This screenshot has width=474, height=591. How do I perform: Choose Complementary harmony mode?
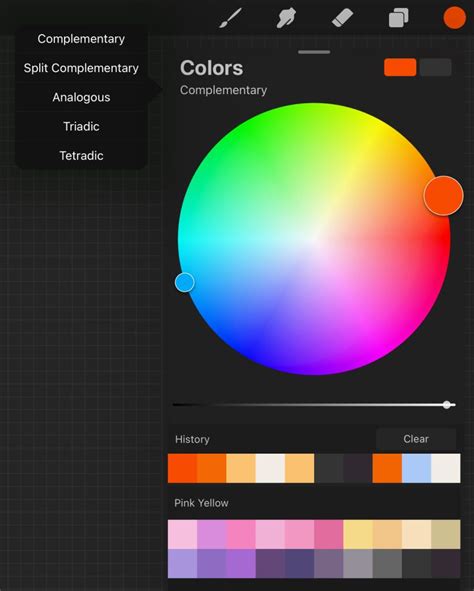tap(81, 39)
